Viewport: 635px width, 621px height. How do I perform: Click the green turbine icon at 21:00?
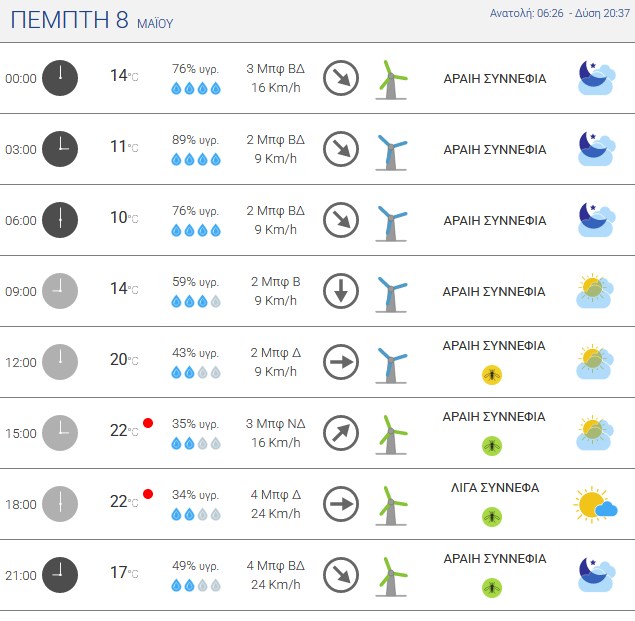[391, 578]
